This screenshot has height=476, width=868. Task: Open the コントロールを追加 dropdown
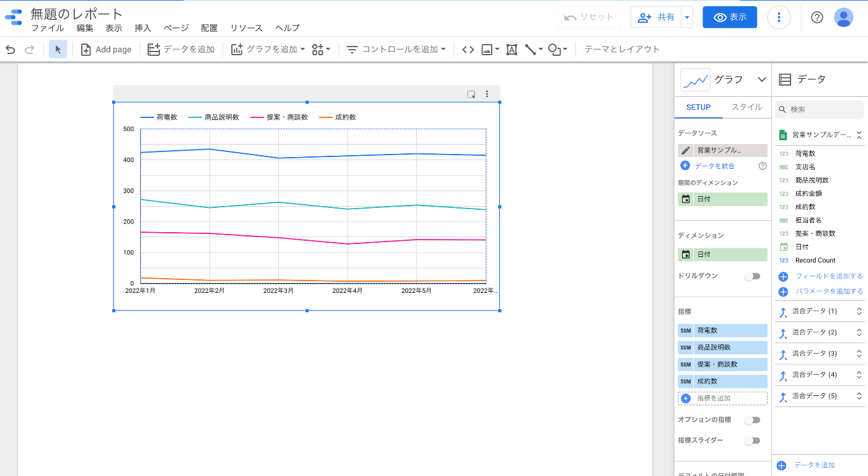(x=396, y=50)
